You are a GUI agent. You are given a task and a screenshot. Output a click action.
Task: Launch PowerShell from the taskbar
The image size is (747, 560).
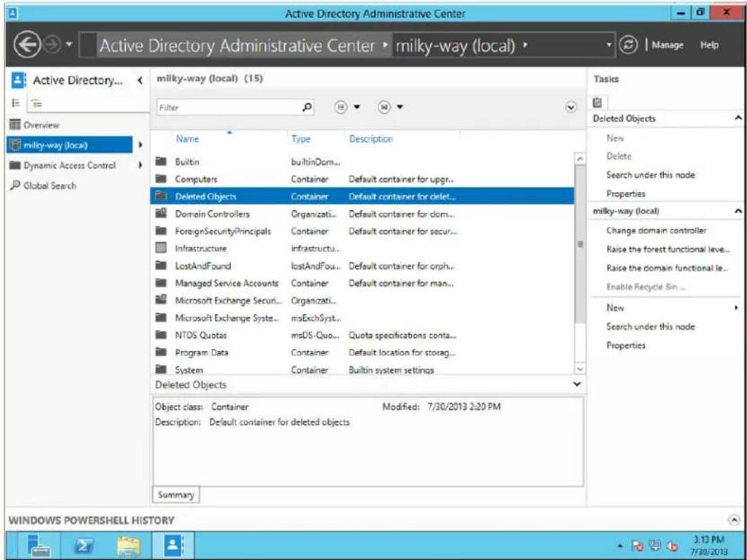click(x=83, y=545)
